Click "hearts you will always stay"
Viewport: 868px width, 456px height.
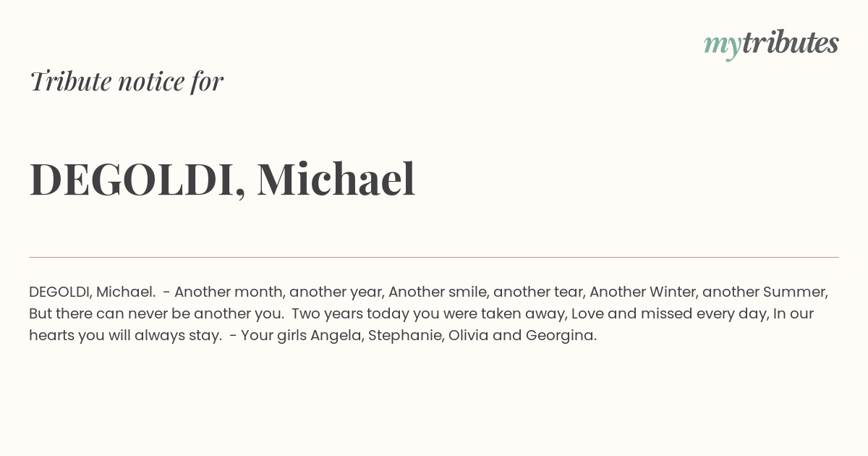click(124, 336)
